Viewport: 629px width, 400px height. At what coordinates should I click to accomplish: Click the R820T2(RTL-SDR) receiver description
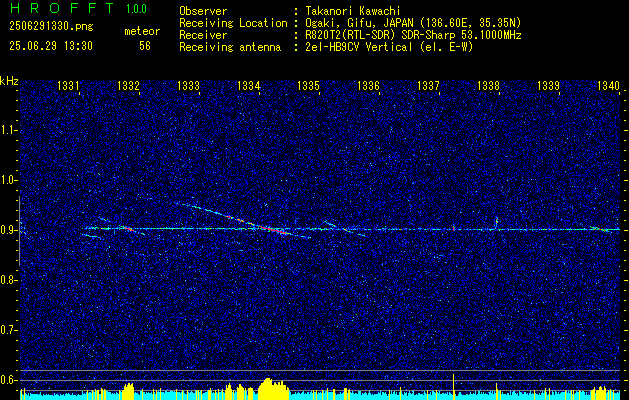pyautogui.click(x=413, y=35)
